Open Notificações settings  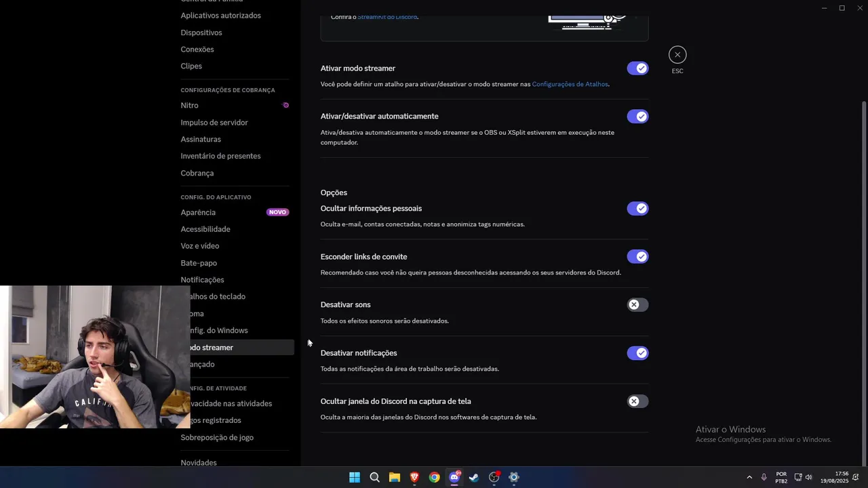(x=202, y=280)
